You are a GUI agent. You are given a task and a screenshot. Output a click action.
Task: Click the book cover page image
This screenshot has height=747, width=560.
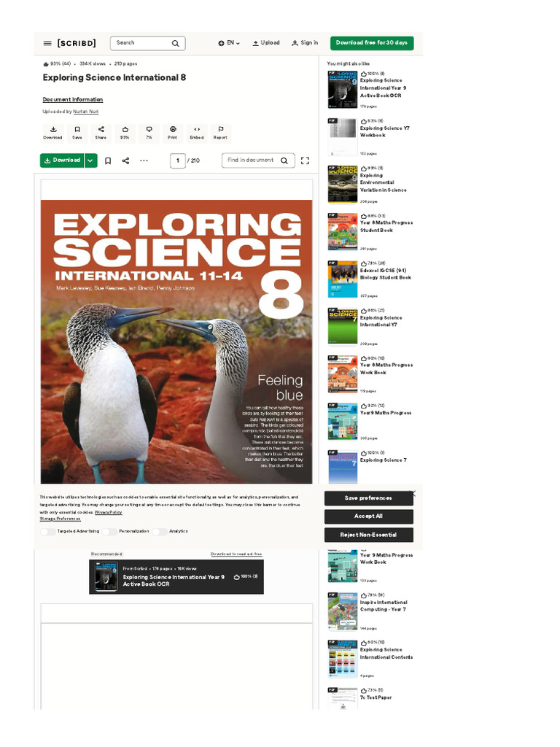click(176, 341)
